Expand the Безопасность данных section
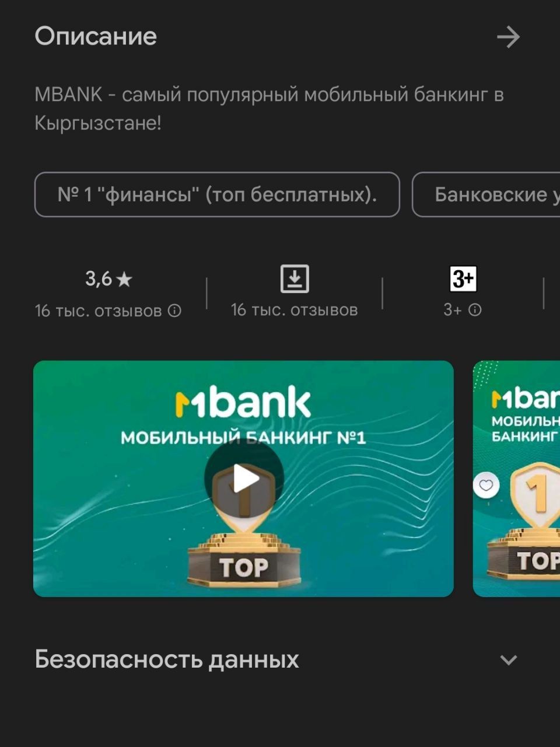The width and height of the screenshot is (560, 747). coord(509,660)
